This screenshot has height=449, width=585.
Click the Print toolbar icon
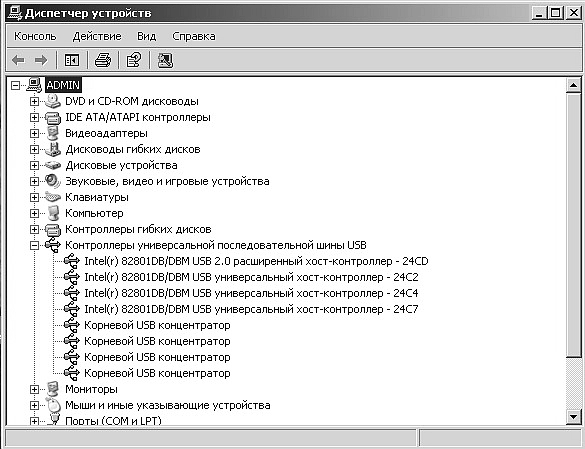click(103, 60)
